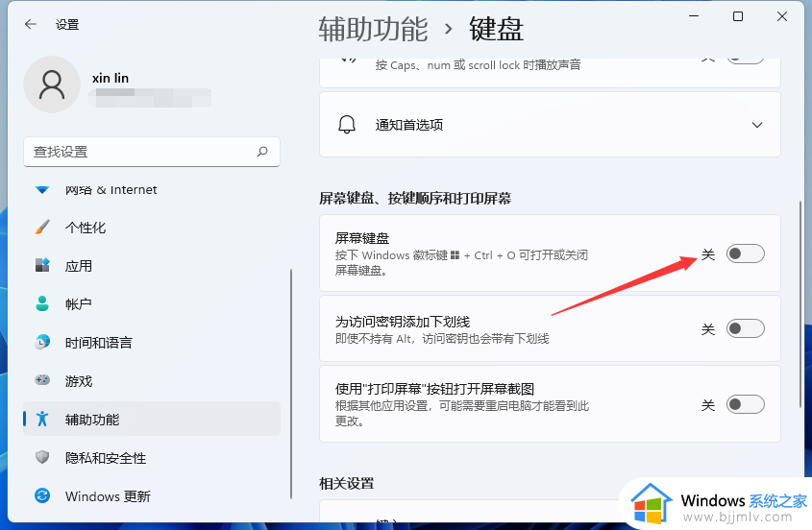Click the Windows Update sync icon
The image size is (812, 530).
point(42,495)
